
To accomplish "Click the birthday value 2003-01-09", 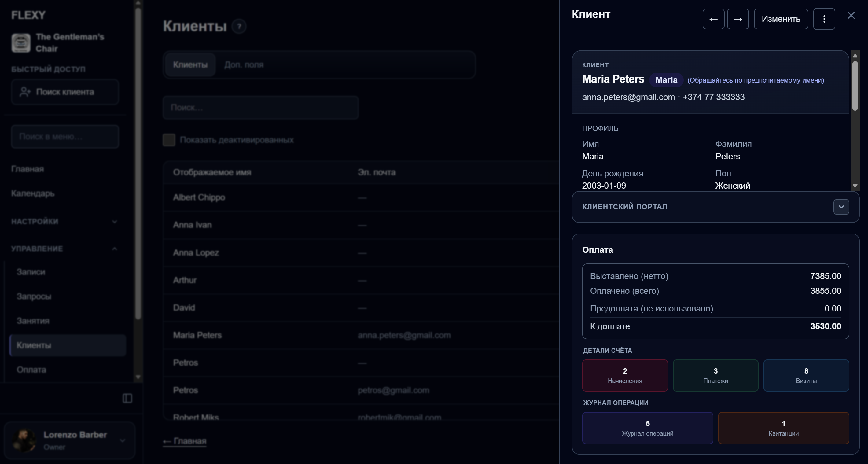I will [604, 186].
